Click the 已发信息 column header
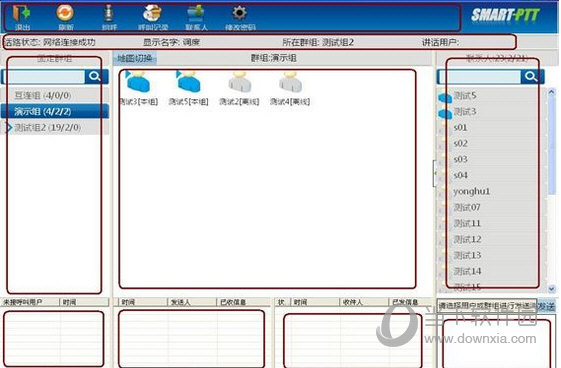The height and width of the screenshot is (368, 561). (x=411, y=302)
